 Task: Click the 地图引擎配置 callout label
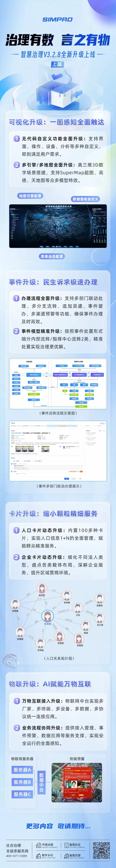[30, 196]
